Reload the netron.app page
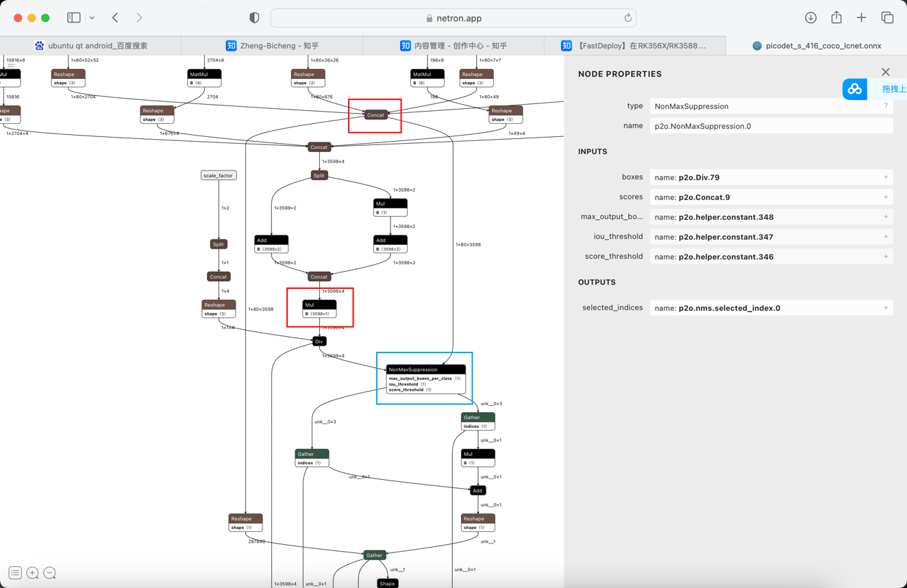 coord(628,18)
